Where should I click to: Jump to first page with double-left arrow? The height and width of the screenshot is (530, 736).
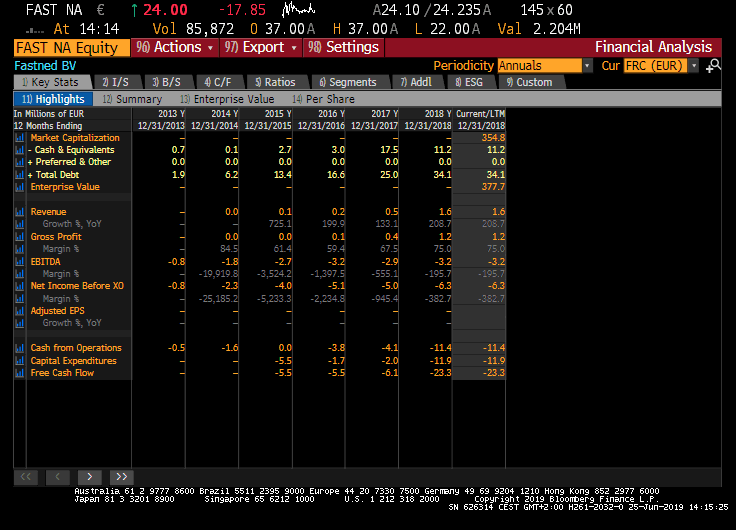(26, 477)
